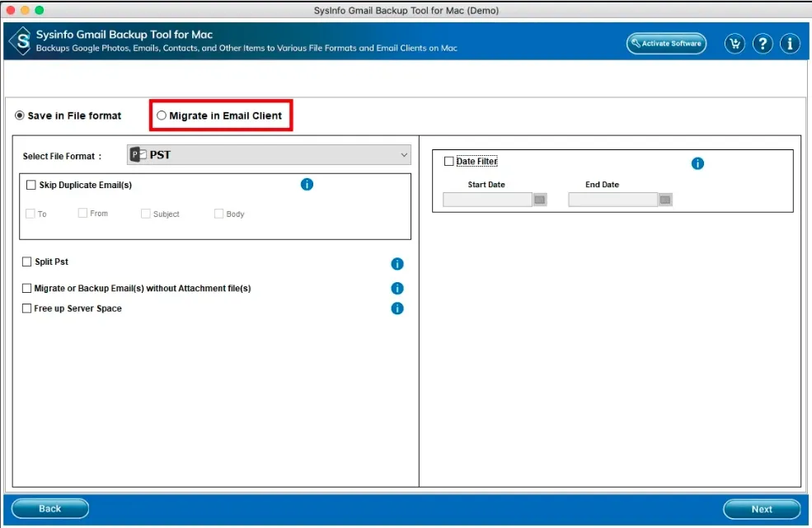The width and height of the screenshot is (812, 528).
Task: Select Migrate in Email Client radio
Action: coord(162,115)
